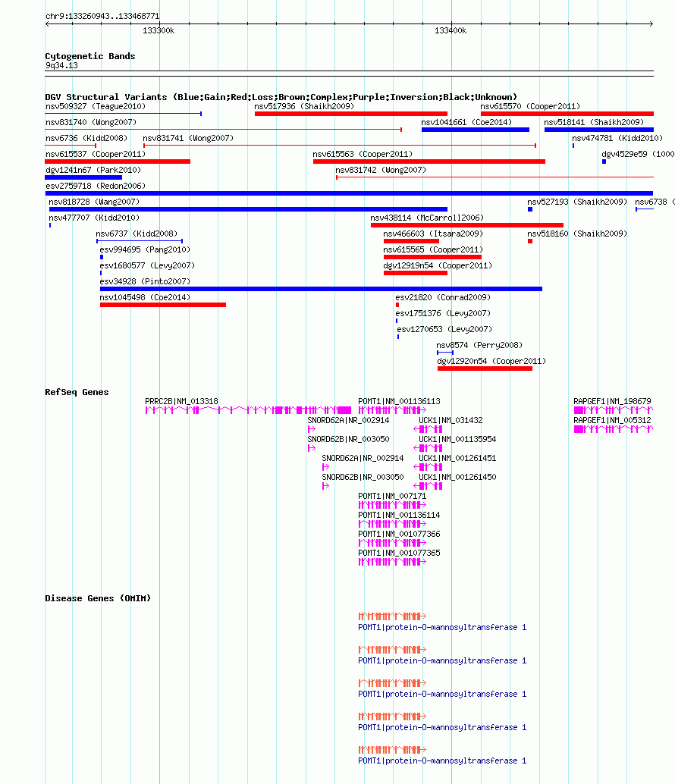Select the nsv517936 (Shaikh2009) loss bar label
This screenshot has width=675, height=784.
click(x=304, y=106)
